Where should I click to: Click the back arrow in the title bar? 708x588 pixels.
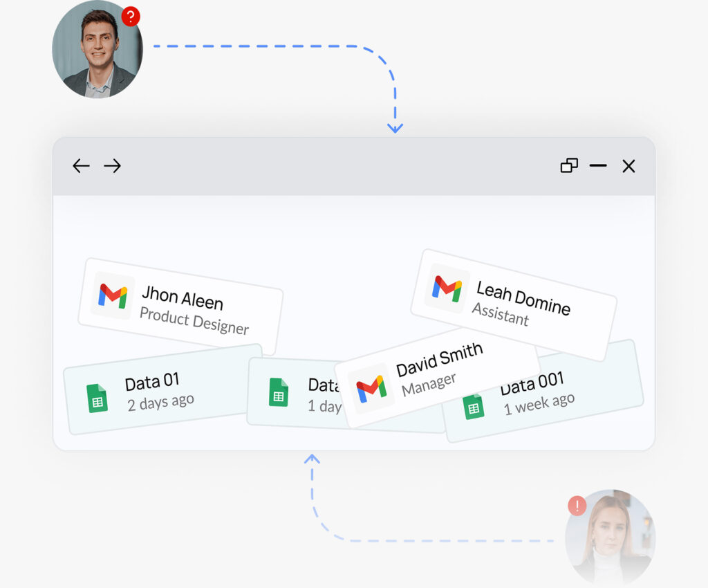pyautogui.click(x=82, y=166)
